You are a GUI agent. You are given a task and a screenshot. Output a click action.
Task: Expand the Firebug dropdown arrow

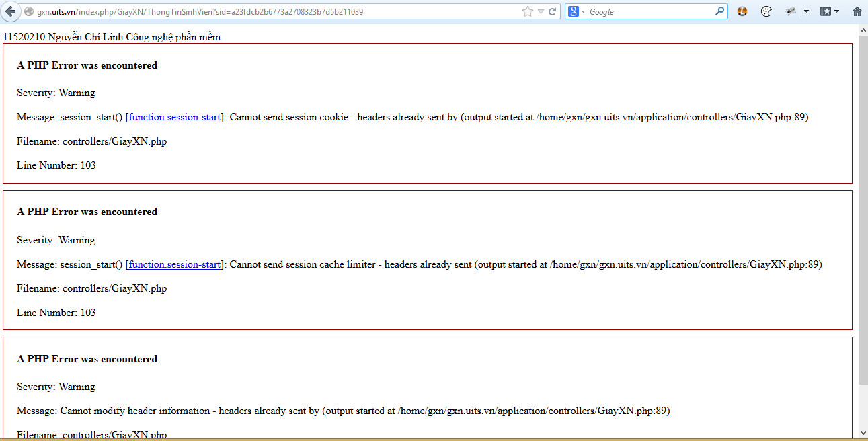point(806,11)
